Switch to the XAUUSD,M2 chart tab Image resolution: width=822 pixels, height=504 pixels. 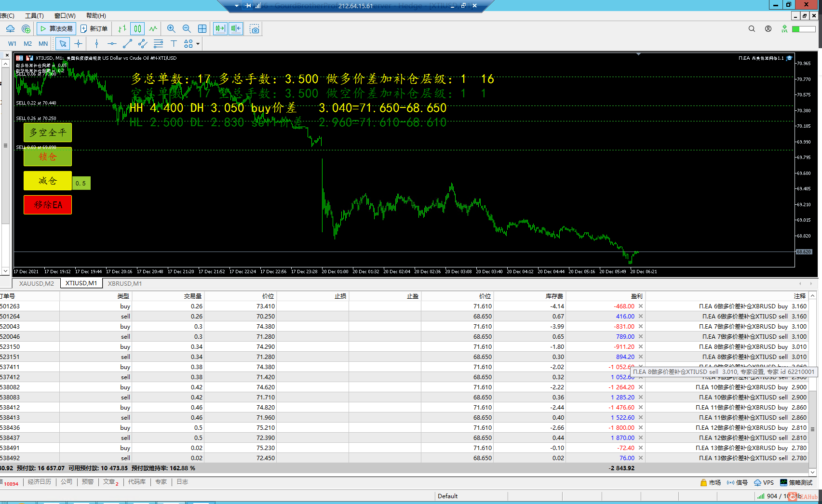click(37, 283)
